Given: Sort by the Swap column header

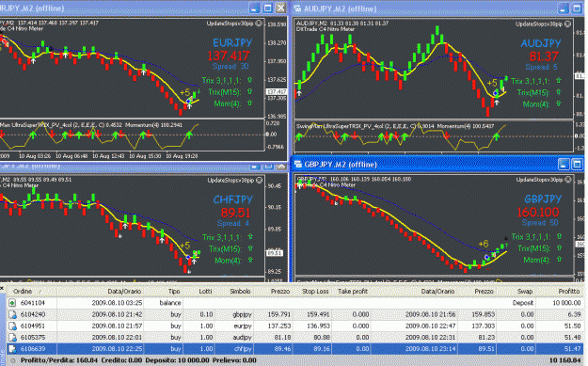Looking at the screenshot, I should [x=516, y=291].
